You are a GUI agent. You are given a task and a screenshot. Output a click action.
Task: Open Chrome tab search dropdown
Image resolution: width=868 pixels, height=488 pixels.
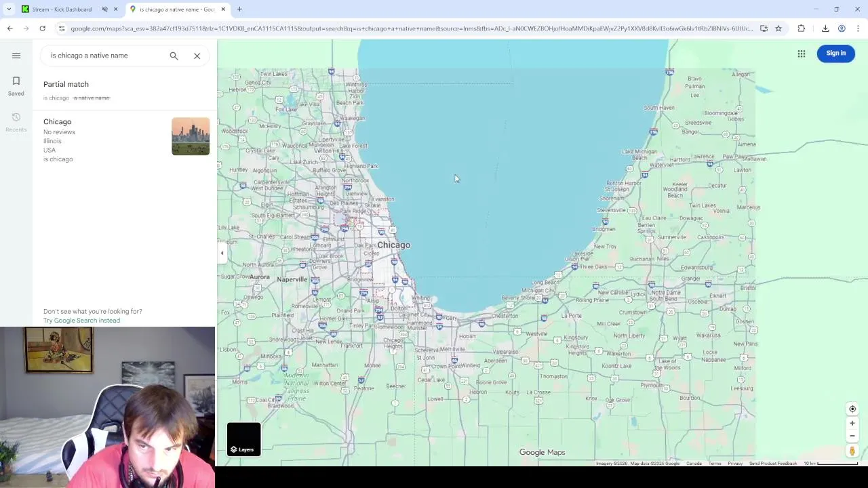[x=9, y=9]
